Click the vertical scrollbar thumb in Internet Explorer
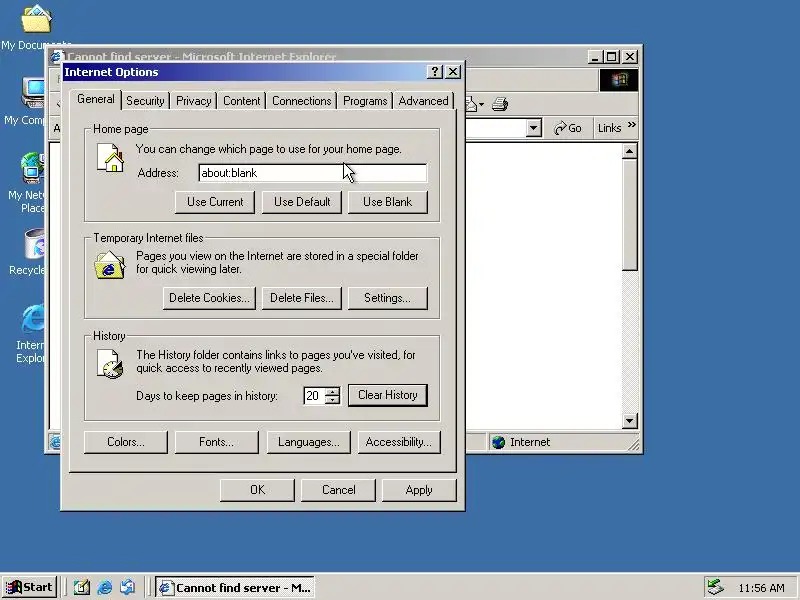Viewport: 800px width, 600px height. coord(630,215)
